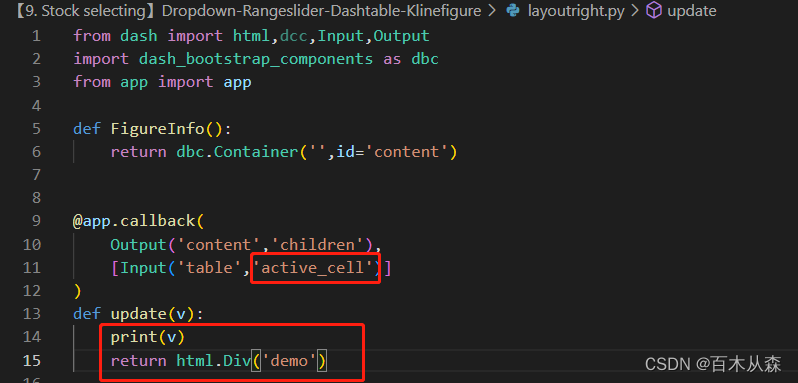798x383 pixels.
Task: Click '@app.callback' decorator text
Action: 134,221
